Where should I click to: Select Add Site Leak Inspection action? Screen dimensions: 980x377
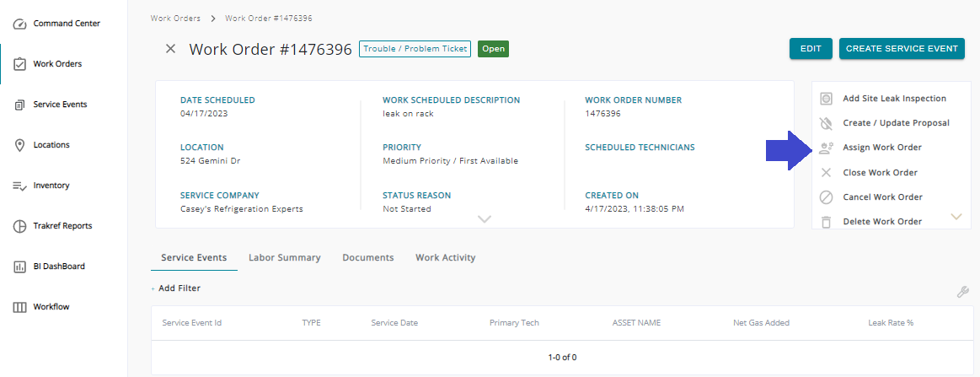click(894, 99)
